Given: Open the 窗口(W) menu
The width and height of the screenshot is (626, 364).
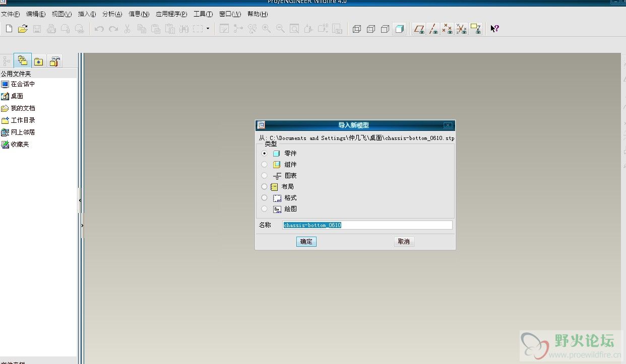Looking at the screenshot, I should [x=230, y=14].
